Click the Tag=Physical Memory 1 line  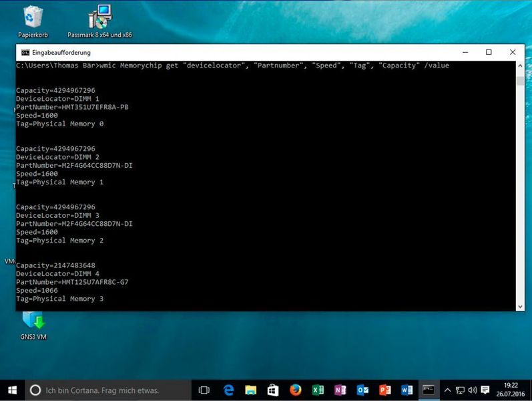(59, 182)
